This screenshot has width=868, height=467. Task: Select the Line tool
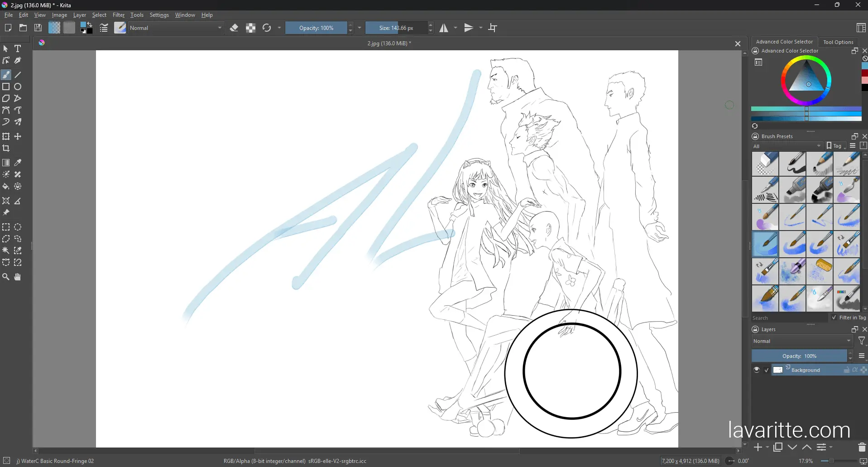(x=18, y=75)
